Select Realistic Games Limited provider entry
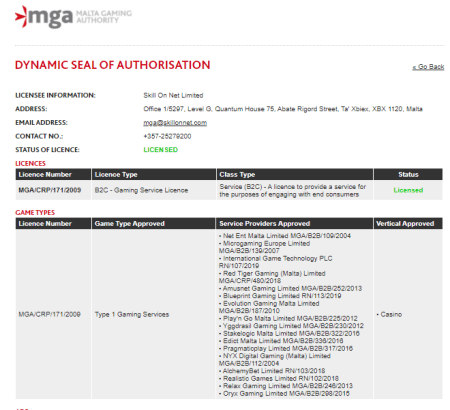The image size is (450, 410). (x=279, y=378)
